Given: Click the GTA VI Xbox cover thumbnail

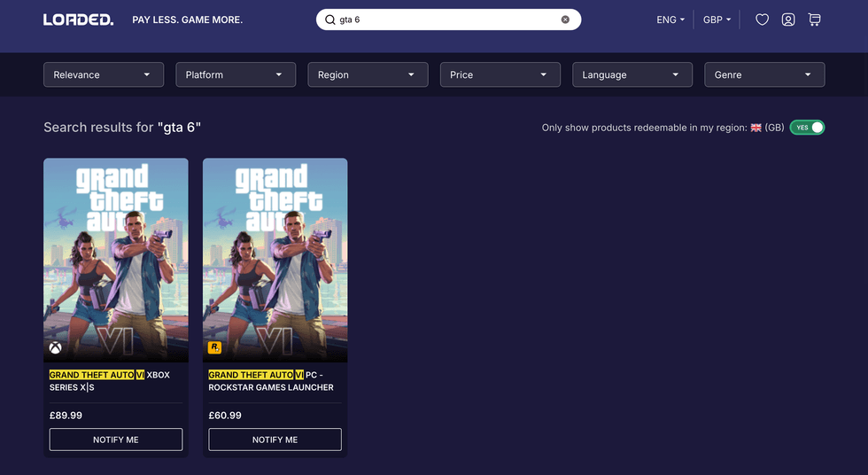Looking at the screenshot, I should pos(116,261).
